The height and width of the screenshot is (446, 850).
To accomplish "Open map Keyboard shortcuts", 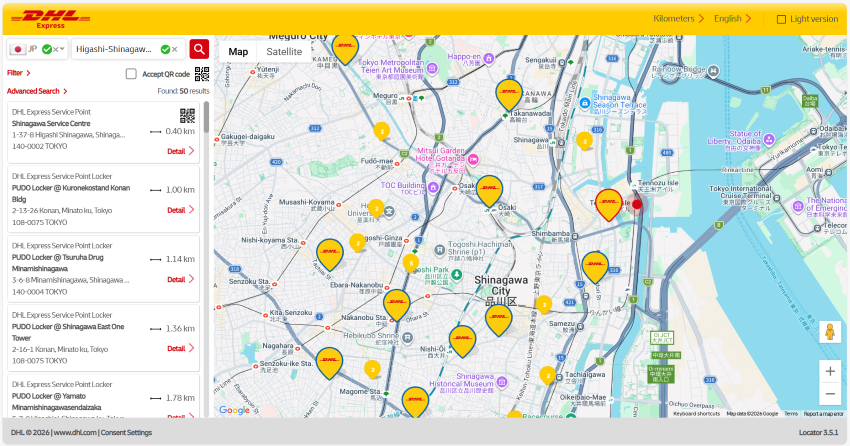I will [x=696, y=413].
